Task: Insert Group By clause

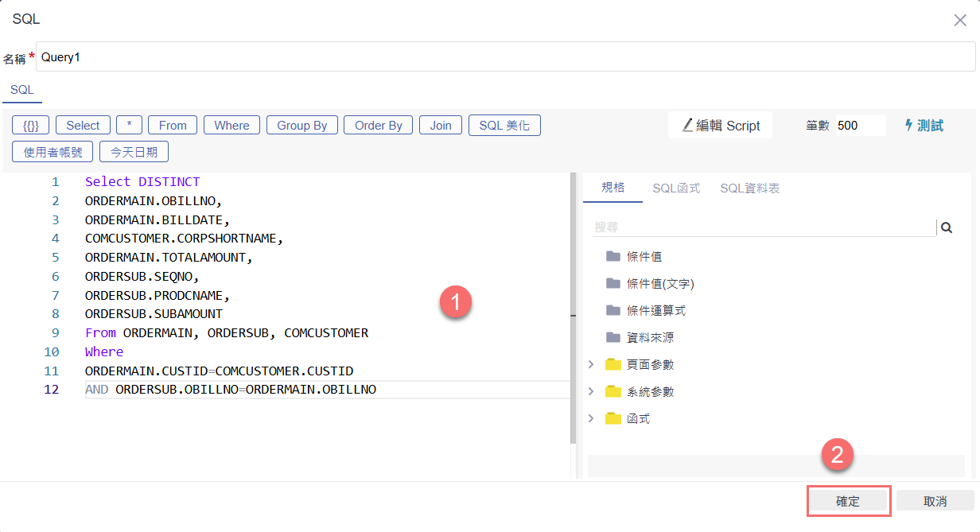Action: click(x=302, y=126)
